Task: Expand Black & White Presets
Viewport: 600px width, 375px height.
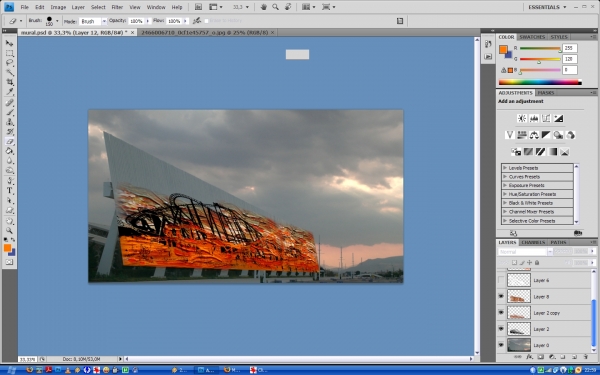Action: coord(505,203)
